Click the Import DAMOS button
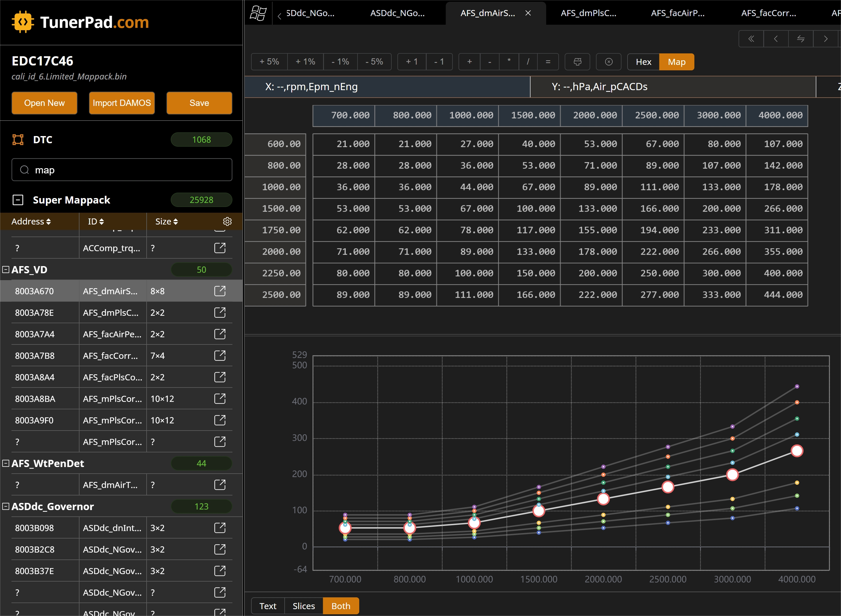 point(122,103)
